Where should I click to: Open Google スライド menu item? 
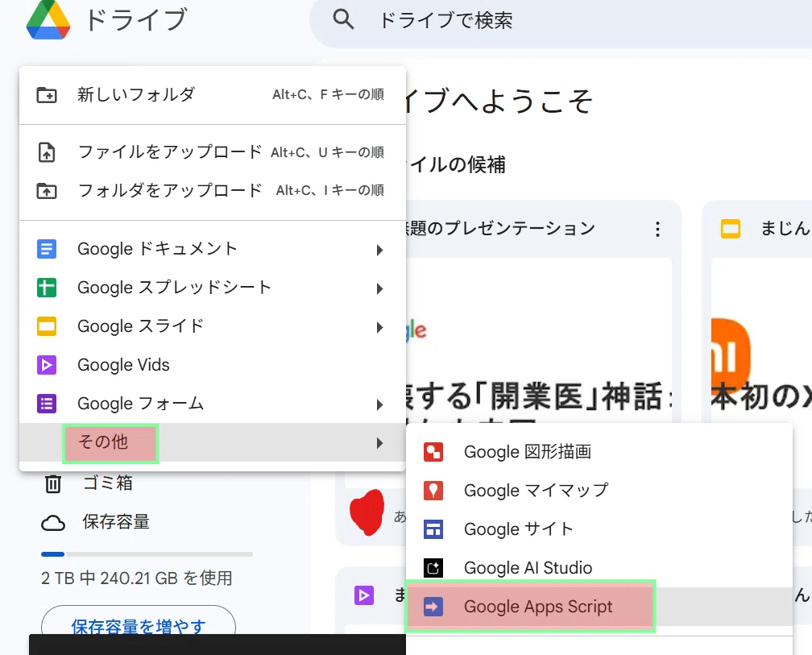coord(213,326)
